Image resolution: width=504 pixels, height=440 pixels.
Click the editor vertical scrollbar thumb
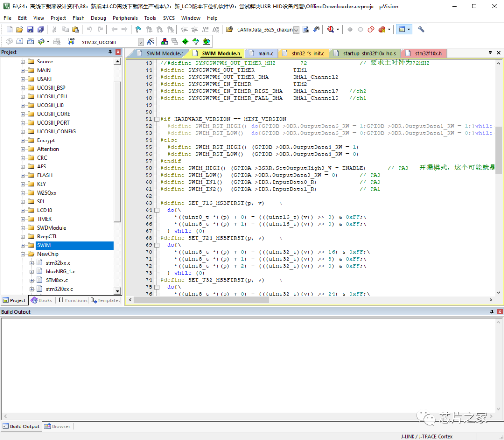coord(498,150)
